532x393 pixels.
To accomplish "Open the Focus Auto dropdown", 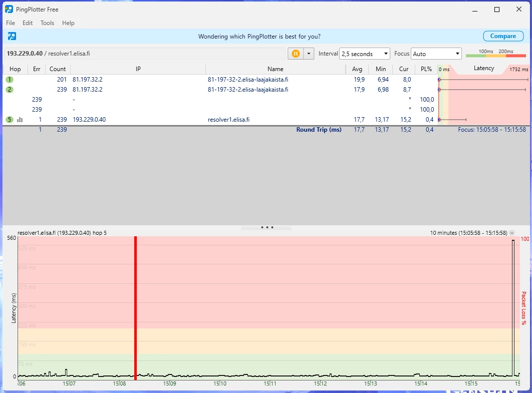I will click(x=436, y=54).
